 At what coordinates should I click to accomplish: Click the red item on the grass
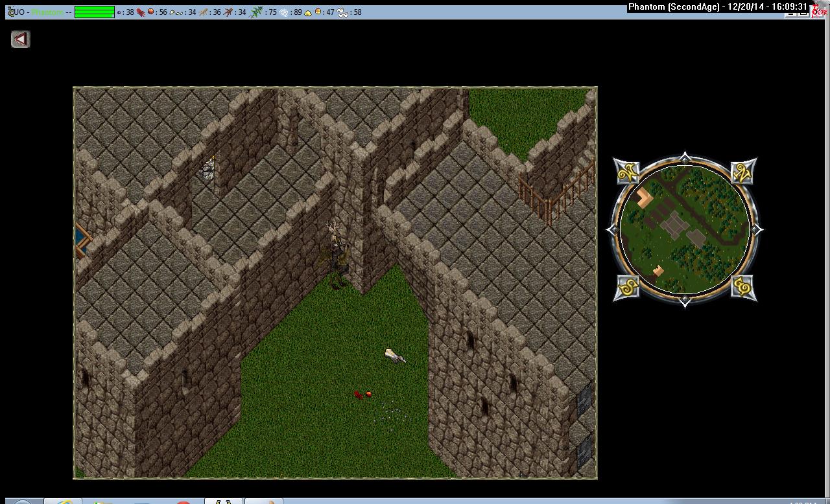click(x=363, y=395)
